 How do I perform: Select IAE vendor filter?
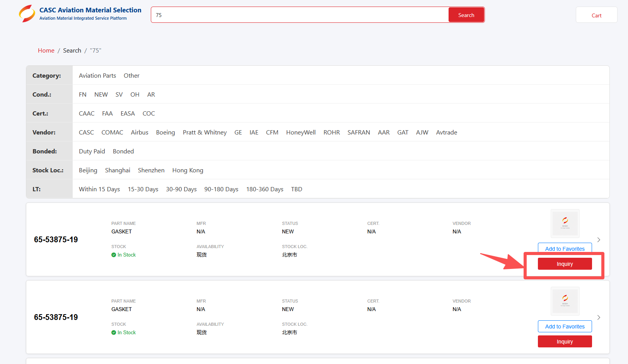[254, 133]
